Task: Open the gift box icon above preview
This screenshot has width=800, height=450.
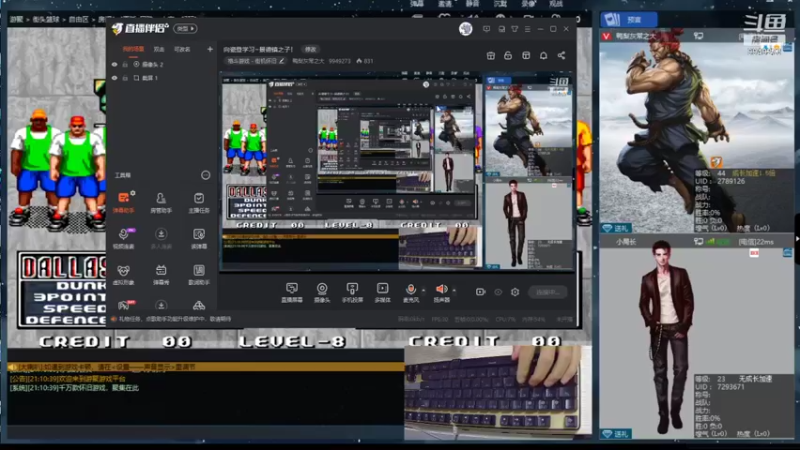Action: click(x=491, y=56)
